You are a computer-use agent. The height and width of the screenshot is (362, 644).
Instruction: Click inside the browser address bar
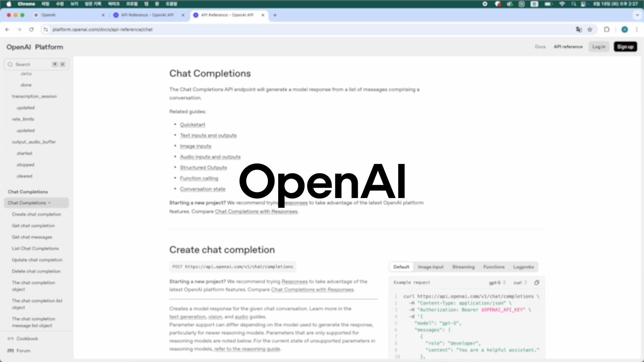tap(134, 29)
